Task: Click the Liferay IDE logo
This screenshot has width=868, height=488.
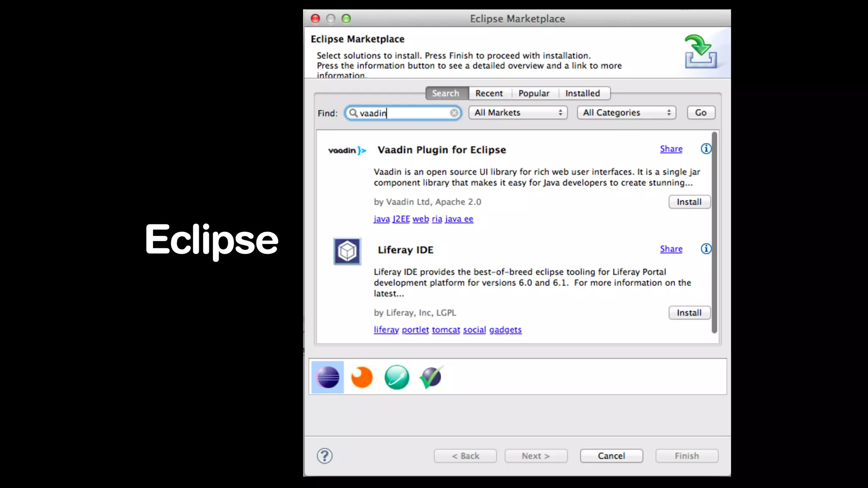Action: (347, 251)
